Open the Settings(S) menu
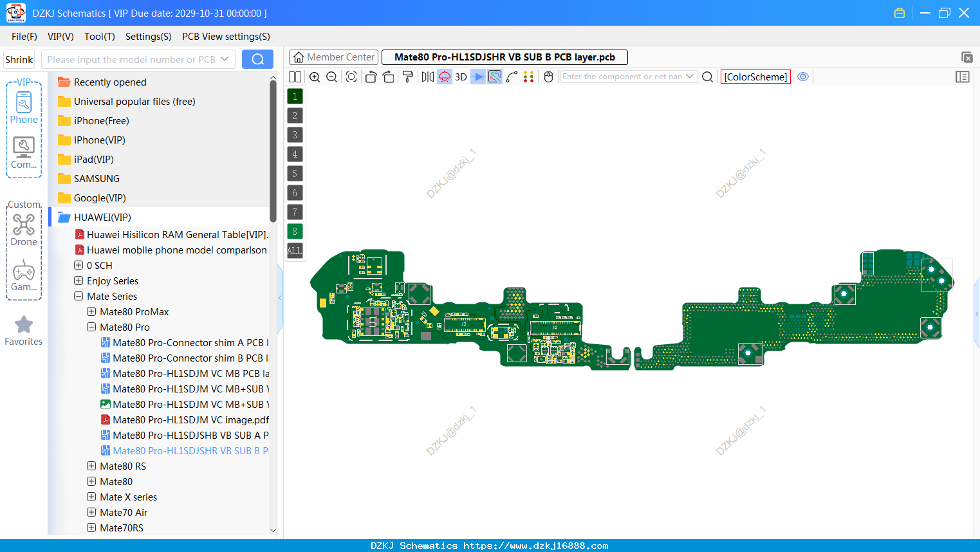The width and height of the screenshot is (980, 552). click(149, 37)
